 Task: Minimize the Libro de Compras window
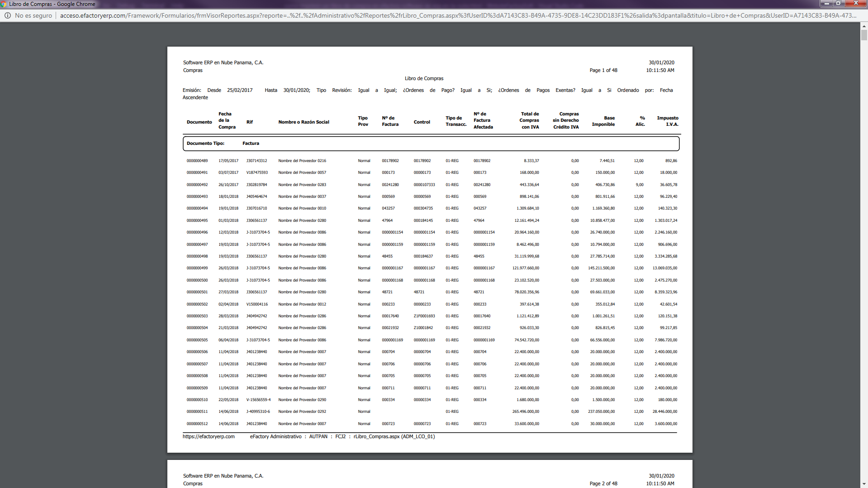click(826, 4)
